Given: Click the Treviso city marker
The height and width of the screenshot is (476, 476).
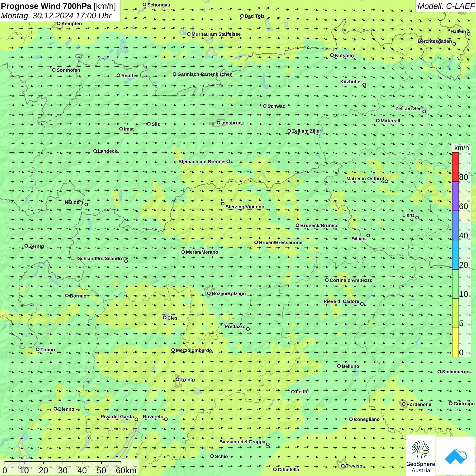Looking at the screenshot, I should click(343, 466).
